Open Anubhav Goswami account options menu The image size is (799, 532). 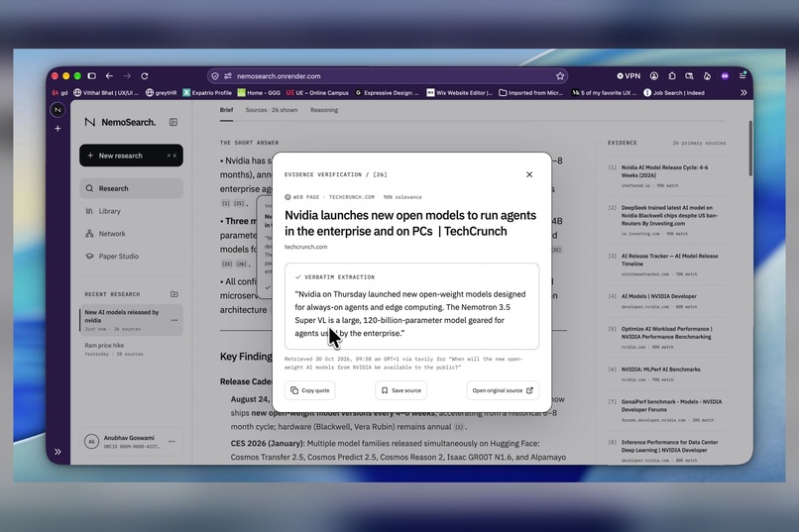(x=171, y=442)
